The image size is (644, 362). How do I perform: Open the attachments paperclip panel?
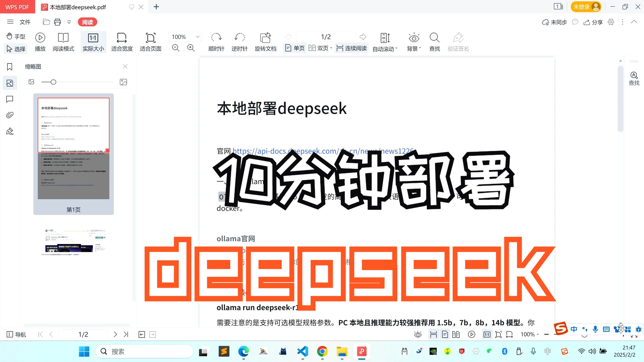click(x=9, y=115)
